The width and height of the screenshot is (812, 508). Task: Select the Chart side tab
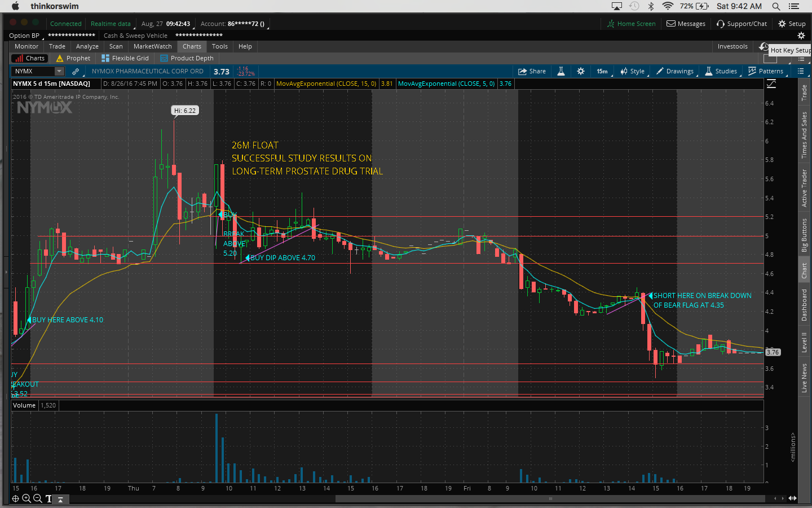[804, 271]
